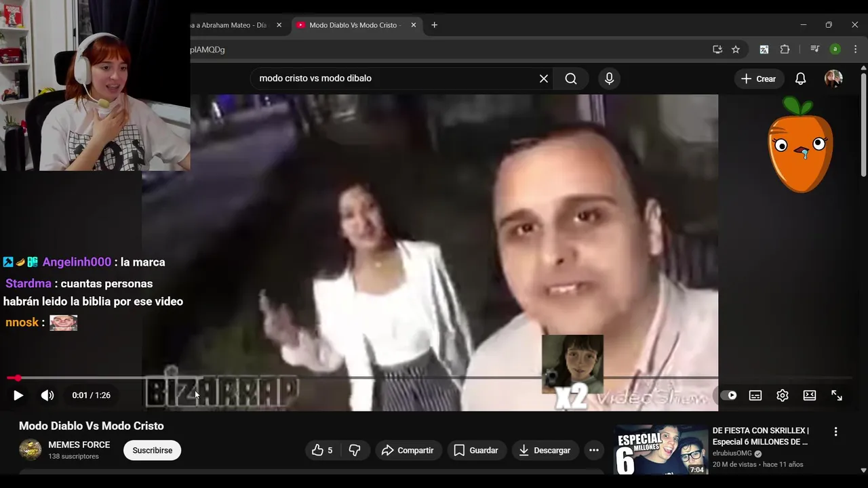
Task: Click Angelinh000 username in chat overlay
Action: (77, 262)
